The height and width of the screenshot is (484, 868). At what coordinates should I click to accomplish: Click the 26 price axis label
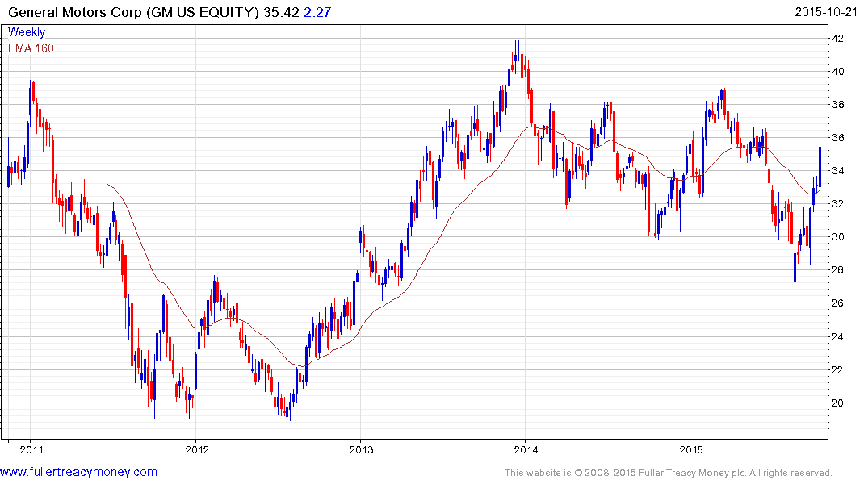point(838,303)
